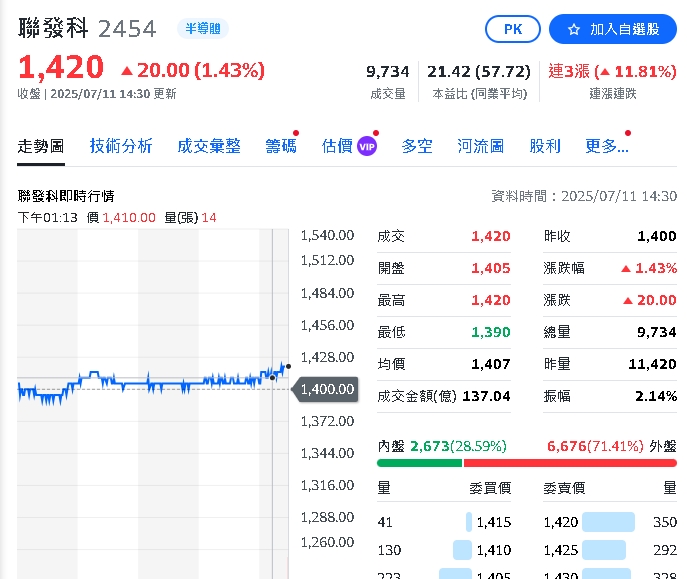This screenshot has height=579, width=687.
Task: Switch to the 河流圖 tab
Action: [481, 146]
